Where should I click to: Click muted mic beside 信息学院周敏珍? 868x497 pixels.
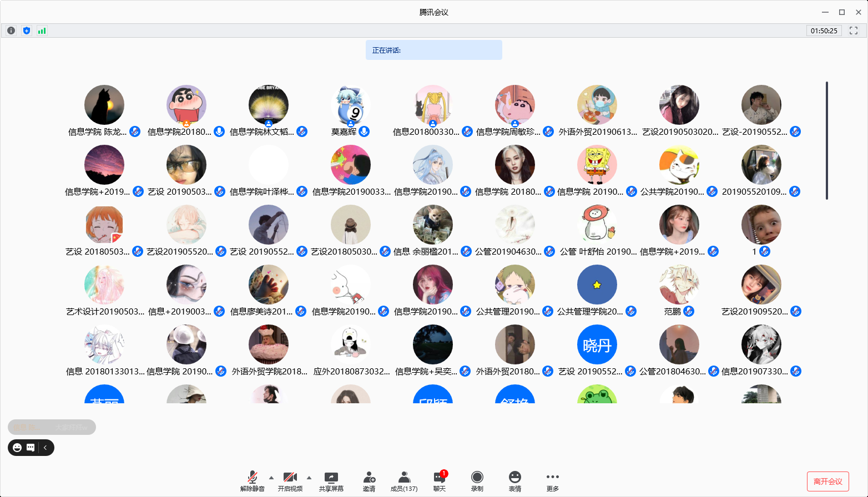tap(548, 131)
